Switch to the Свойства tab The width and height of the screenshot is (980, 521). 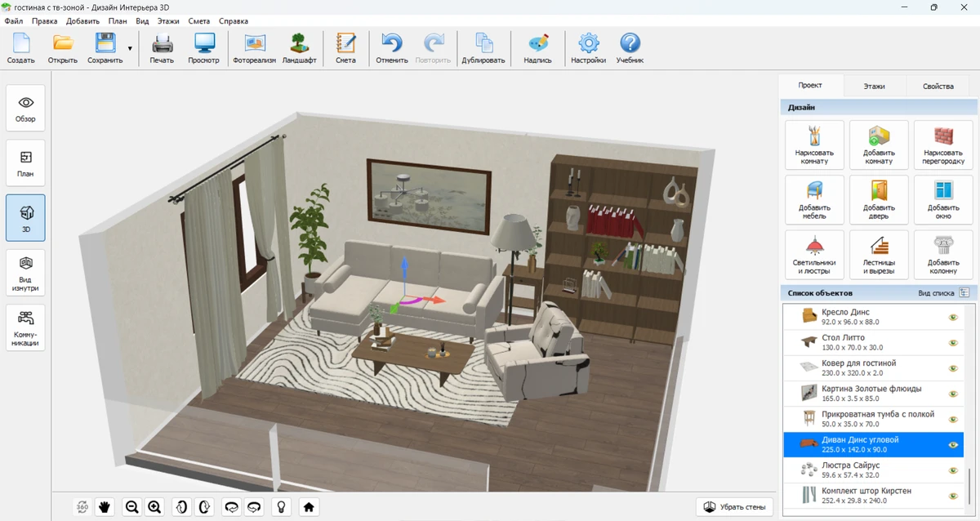(x=938, y=86)
